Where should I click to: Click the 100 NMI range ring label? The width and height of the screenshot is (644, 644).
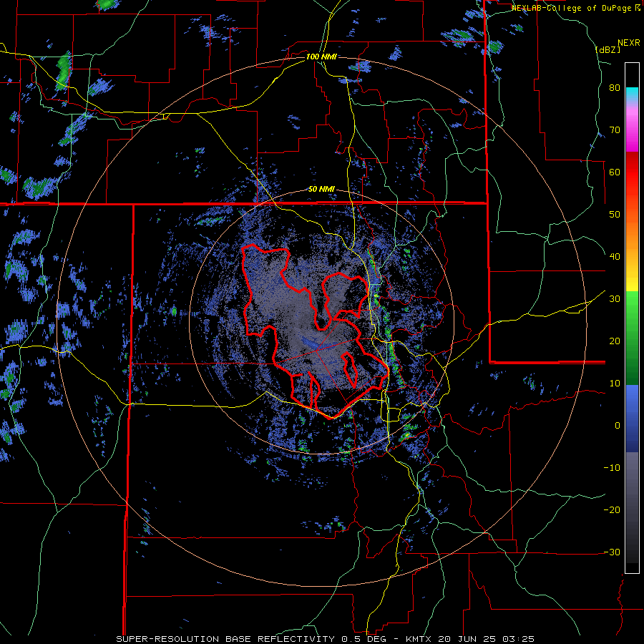pos(321,57)
